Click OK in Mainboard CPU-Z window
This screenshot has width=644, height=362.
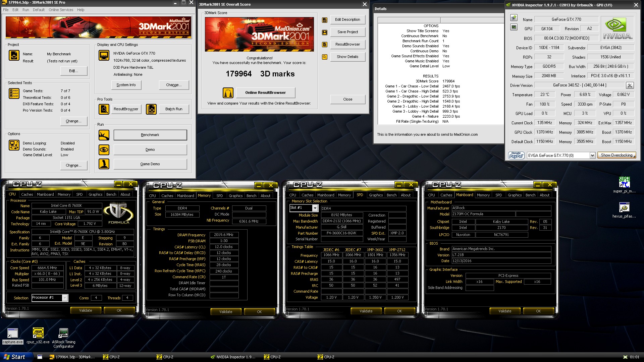pos(538,311)
